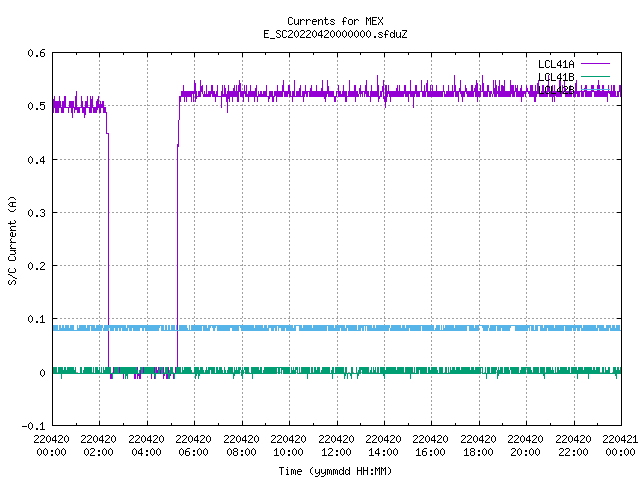Click the filename subtitle E_SC20220420000000.sfduZ
The height and width of the screenshot is (480, 640).
[335, 34]
